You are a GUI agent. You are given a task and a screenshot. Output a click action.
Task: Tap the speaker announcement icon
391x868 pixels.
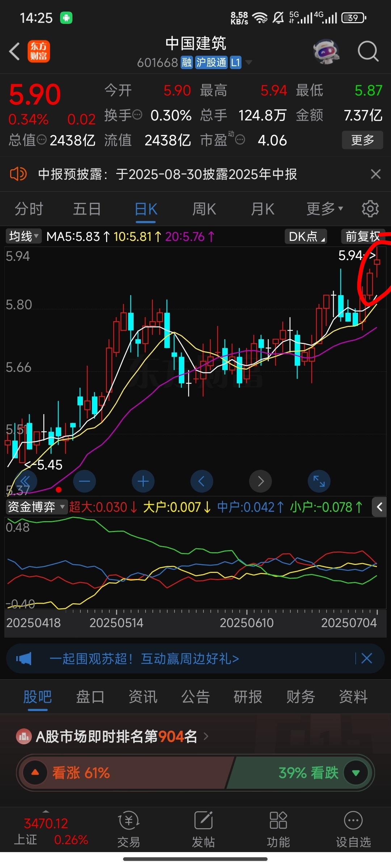click(x=18, y=174)
